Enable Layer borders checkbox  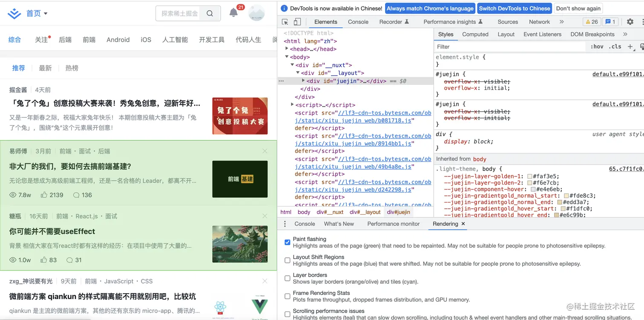(x=287, y=278)
